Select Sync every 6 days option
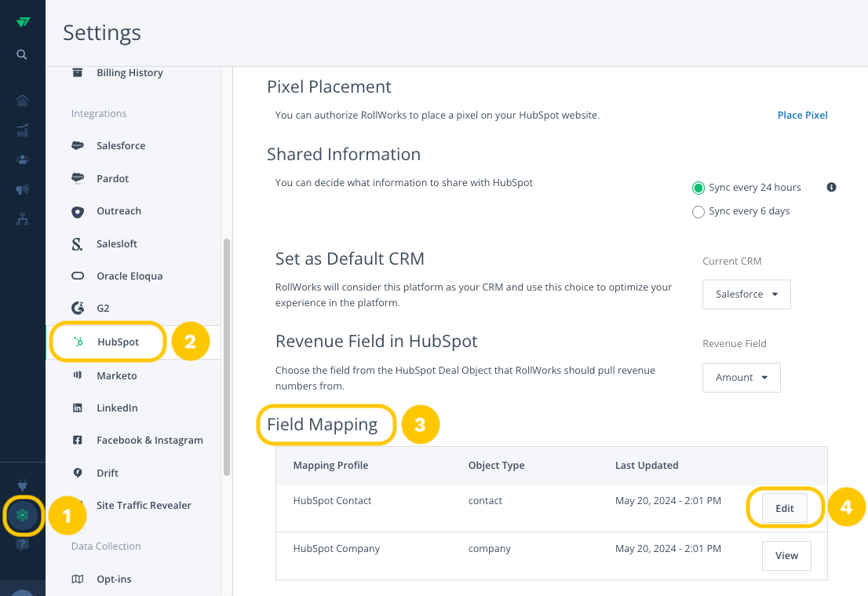The height and width of the screenshot is (596, 868). click(x=698, y=212)
